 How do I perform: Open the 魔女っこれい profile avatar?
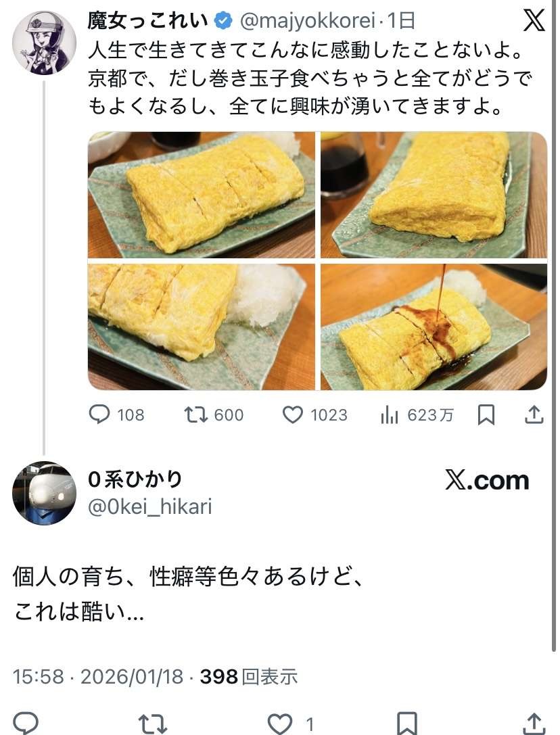(44, 43)
